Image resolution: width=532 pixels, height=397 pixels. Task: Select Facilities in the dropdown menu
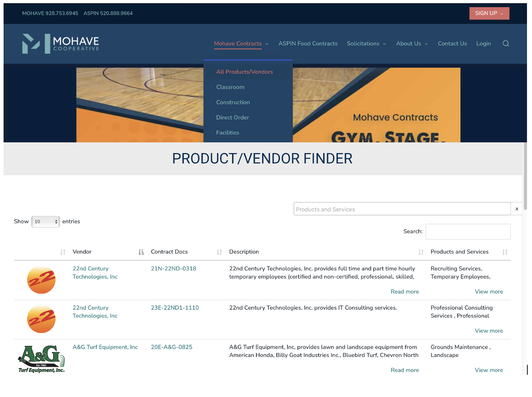227,133
